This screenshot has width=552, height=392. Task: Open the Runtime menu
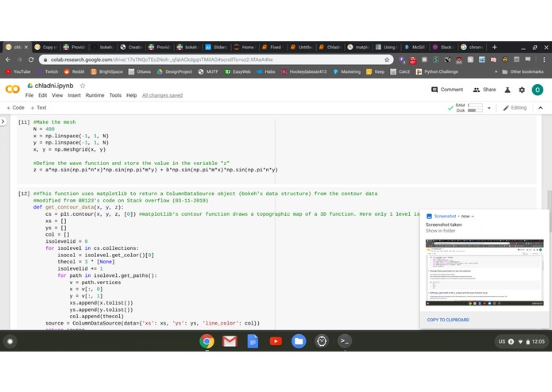[95, 95]
